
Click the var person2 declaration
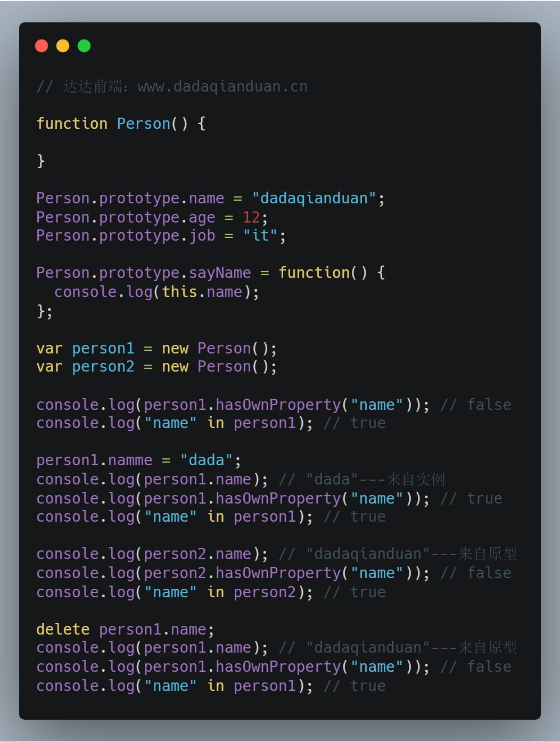coord(157,366)
